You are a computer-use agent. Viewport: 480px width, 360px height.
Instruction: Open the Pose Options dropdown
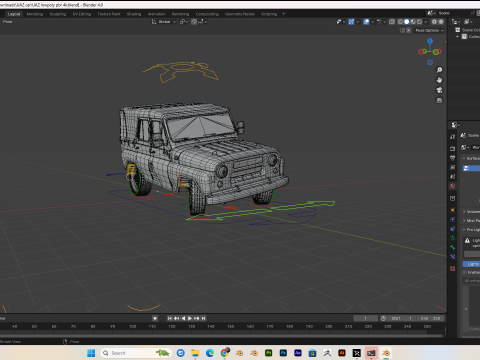429,30
